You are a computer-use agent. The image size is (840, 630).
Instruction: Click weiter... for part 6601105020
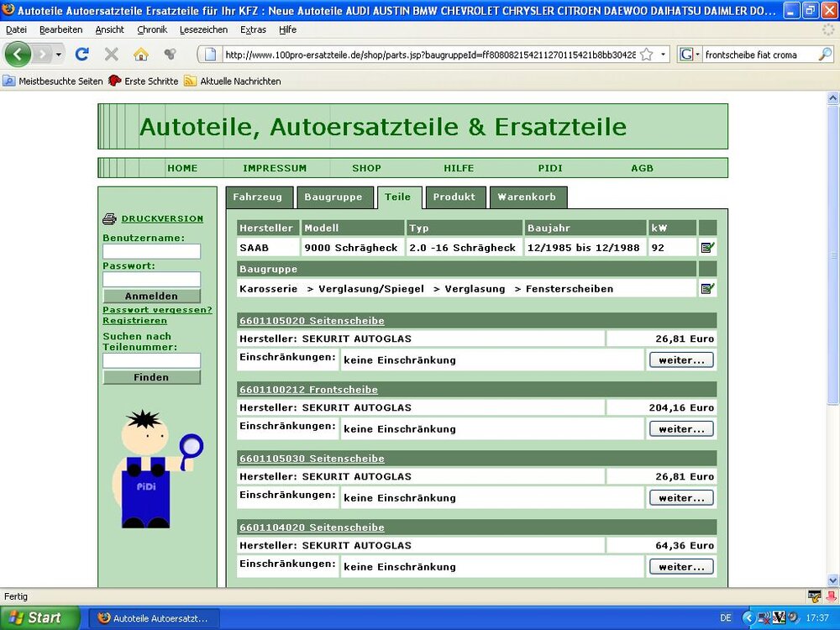[681, 360]
